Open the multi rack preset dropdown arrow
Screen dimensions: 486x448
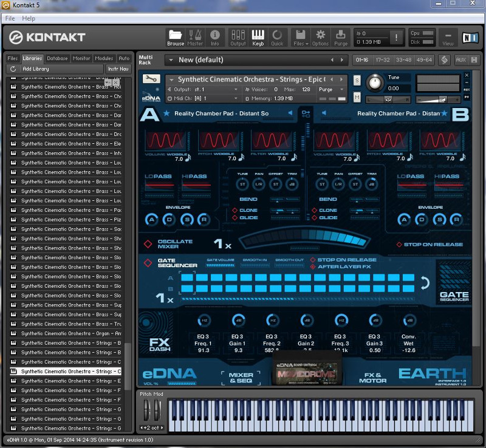pos(171,60)
